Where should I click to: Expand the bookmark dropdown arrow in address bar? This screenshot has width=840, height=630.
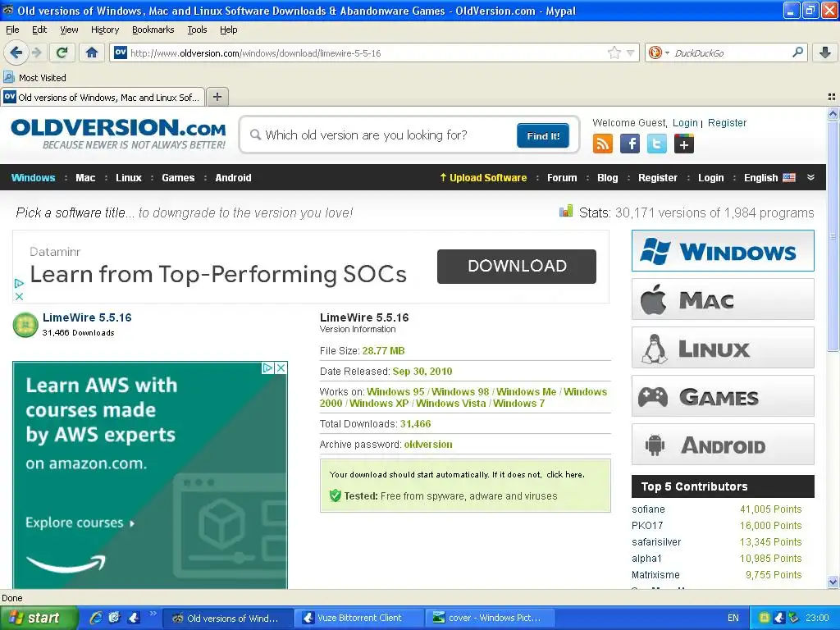631,52
